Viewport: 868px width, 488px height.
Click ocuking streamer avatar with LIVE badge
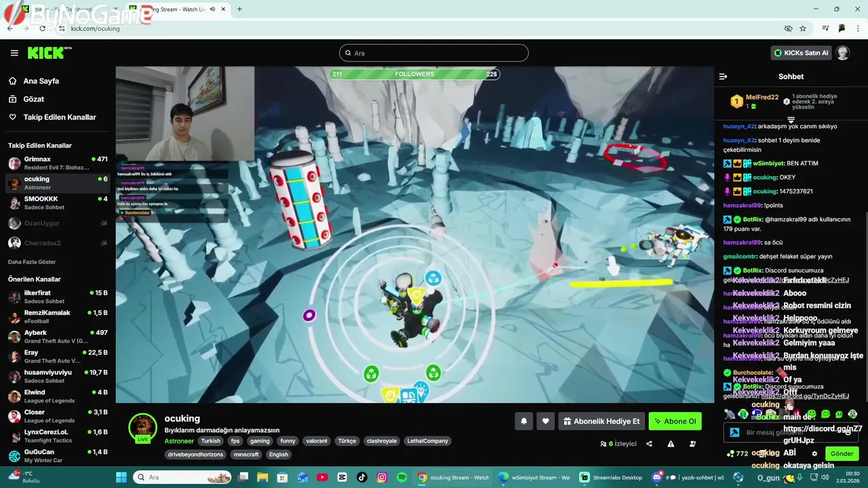[x=142, y=428]
